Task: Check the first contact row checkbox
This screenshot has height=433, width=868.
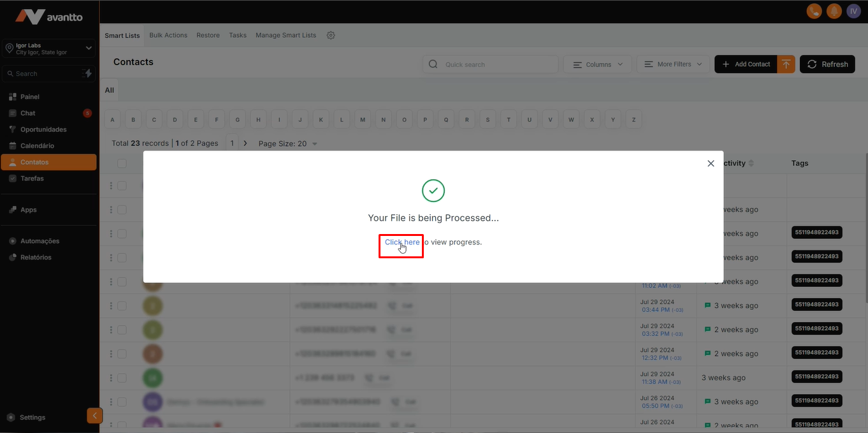Action: click(122, 186)
